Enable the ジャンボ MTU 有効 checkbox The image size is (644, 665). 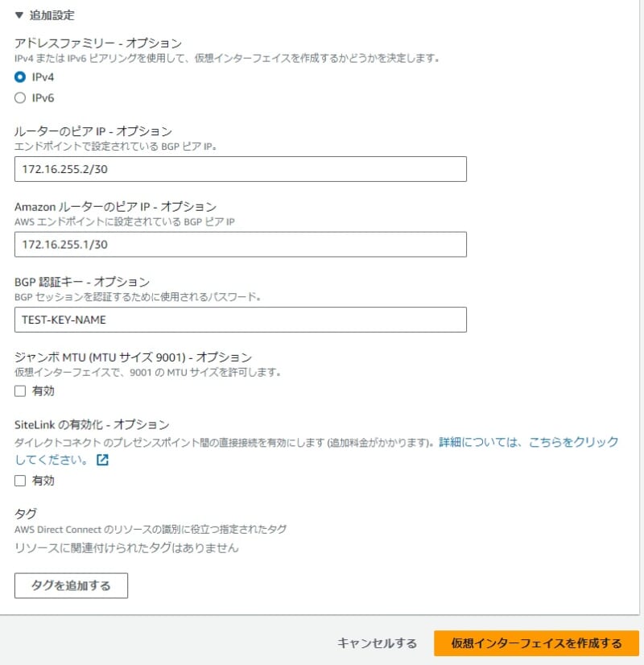[x=20, y=390]
